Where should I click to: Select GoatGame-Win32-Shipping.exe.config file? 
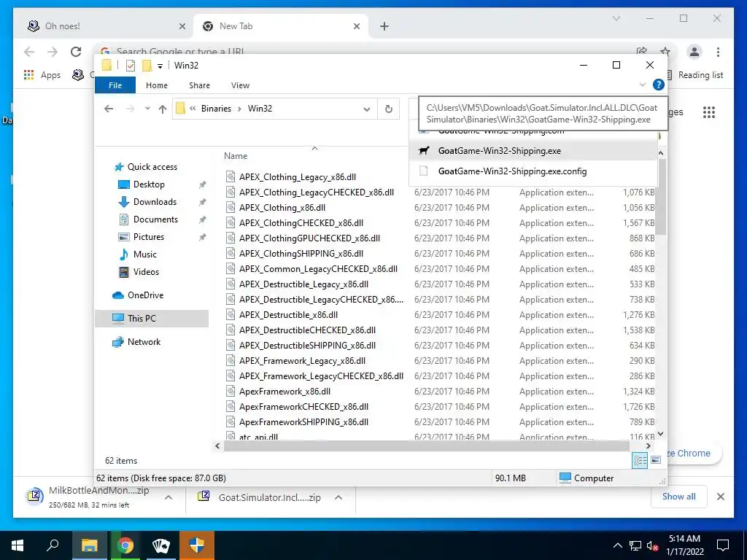coord(512,171)
